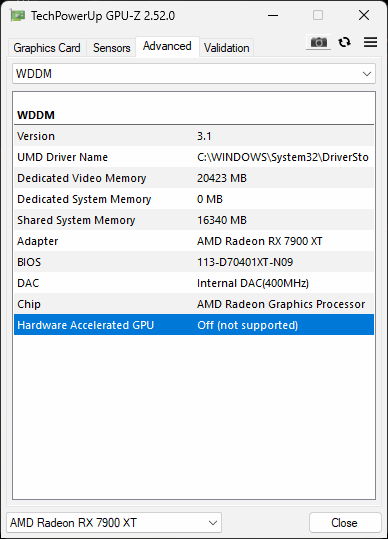Click the Close button
Screen dimensions: 388x539
[x=345, y=523]
